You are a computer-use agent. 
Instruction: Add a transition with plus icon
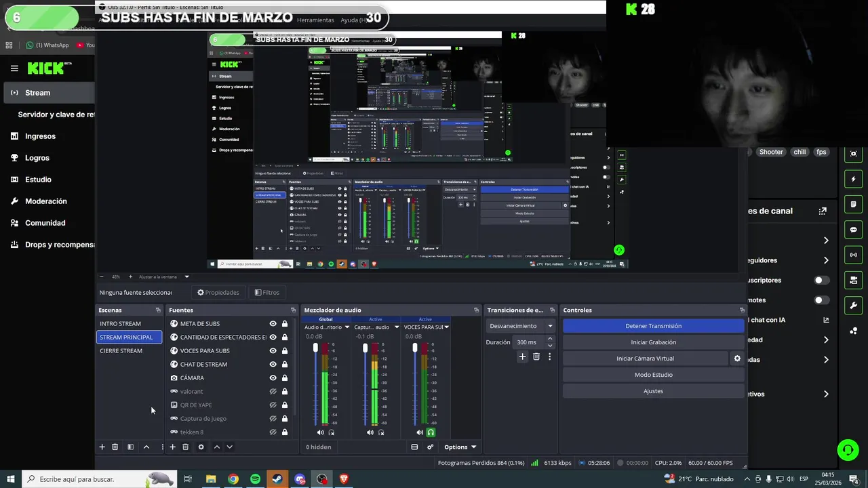click(522, 357)
